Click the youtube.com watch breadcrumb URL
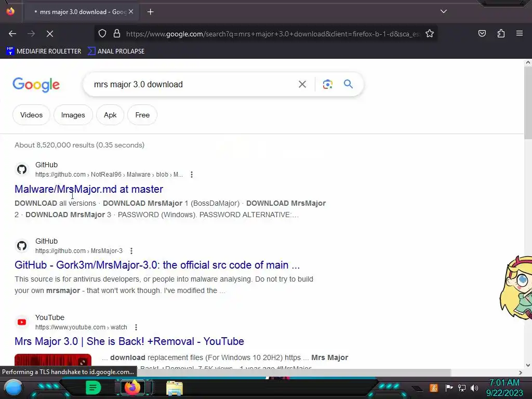 pos(81,327)
